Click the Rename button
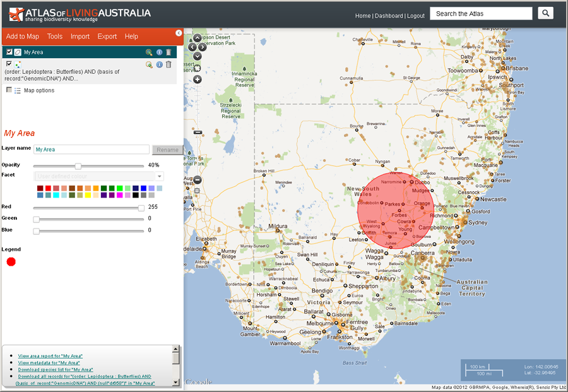The height and width of the screenshot is (392, 568). tap(167, 150)
